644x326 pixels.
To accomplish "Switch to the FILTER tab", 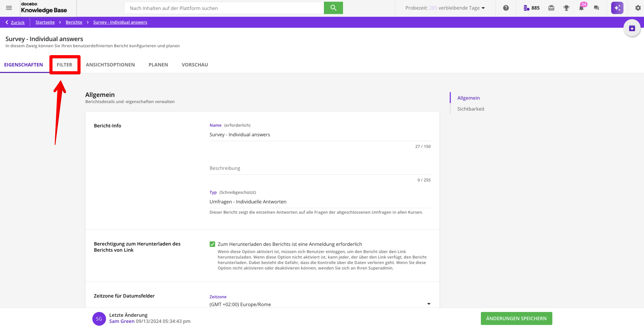I will point(64,65).
